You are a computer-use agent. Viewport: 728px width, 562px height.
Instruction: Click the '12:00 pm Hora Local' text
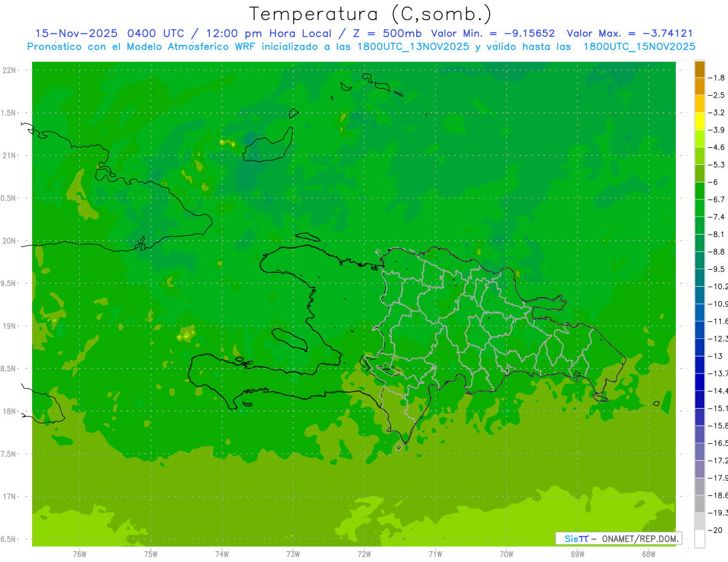[269, 33]
